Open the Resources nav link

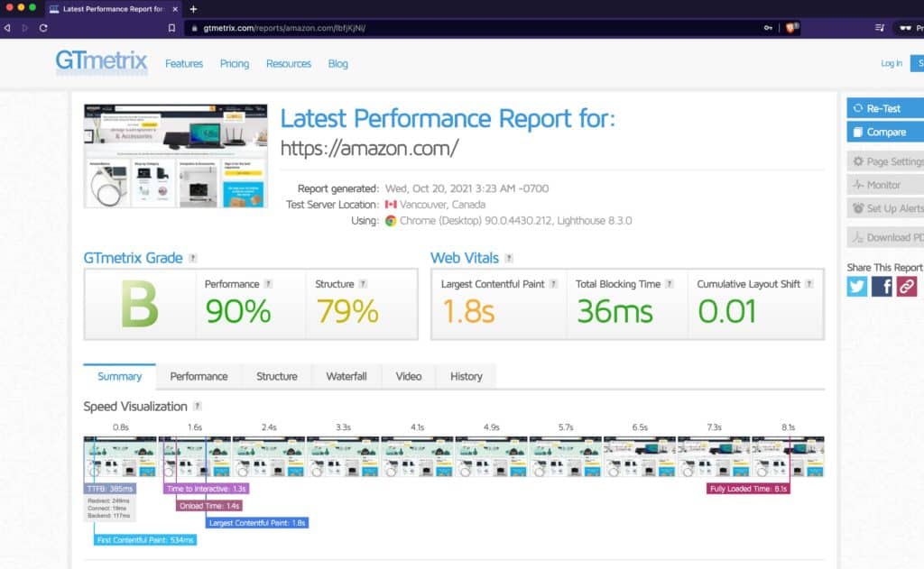click(289, 64)
